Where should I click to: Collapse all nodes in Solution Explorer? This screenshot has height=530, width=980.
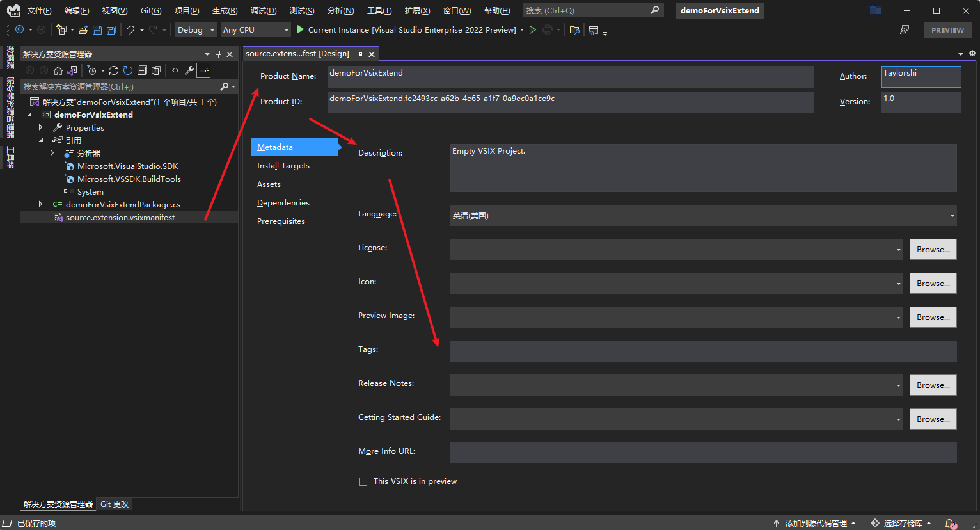(x=142, y=70)
